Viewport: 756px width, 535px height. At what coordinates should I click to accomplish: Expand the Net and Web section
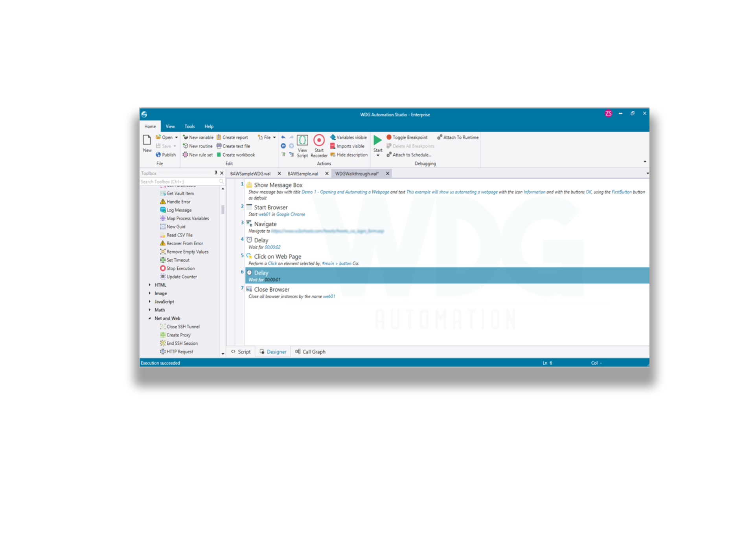click(149, 318)
